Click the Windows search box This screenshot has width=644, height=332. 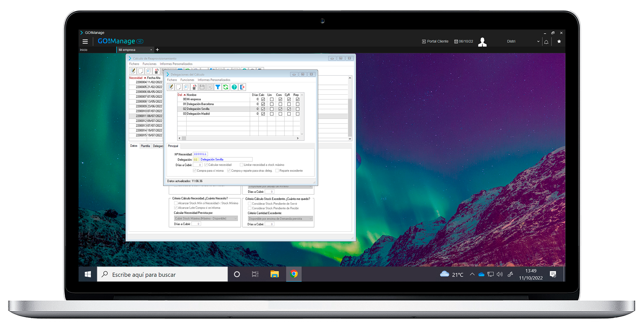[x=162, y=274]
